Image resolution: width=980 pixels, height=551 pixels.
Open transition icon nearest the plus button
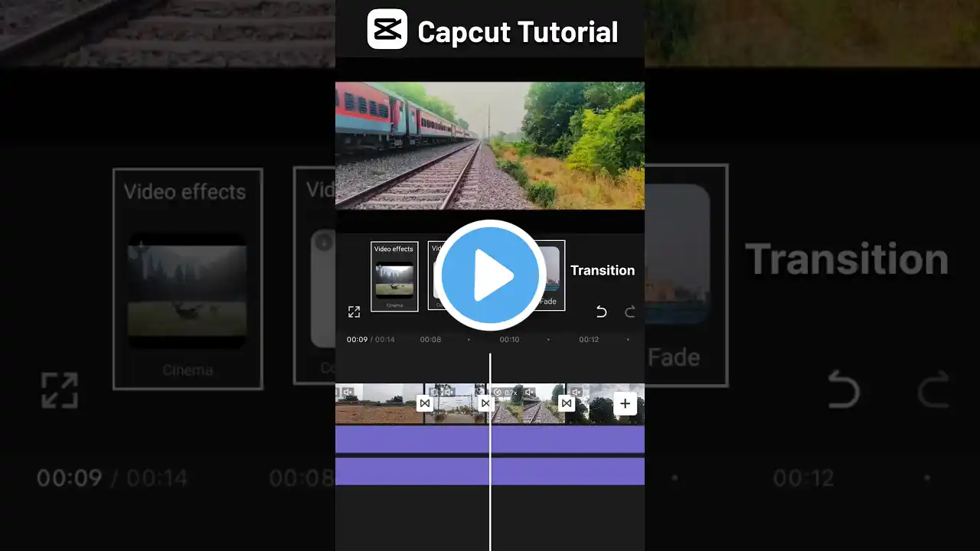point(567,403)
